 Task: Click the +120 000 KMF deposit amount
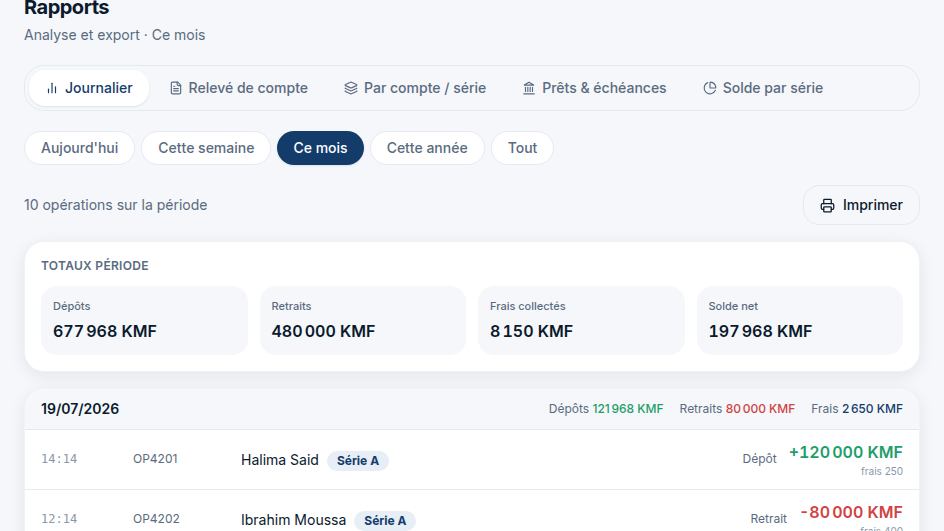846,452
